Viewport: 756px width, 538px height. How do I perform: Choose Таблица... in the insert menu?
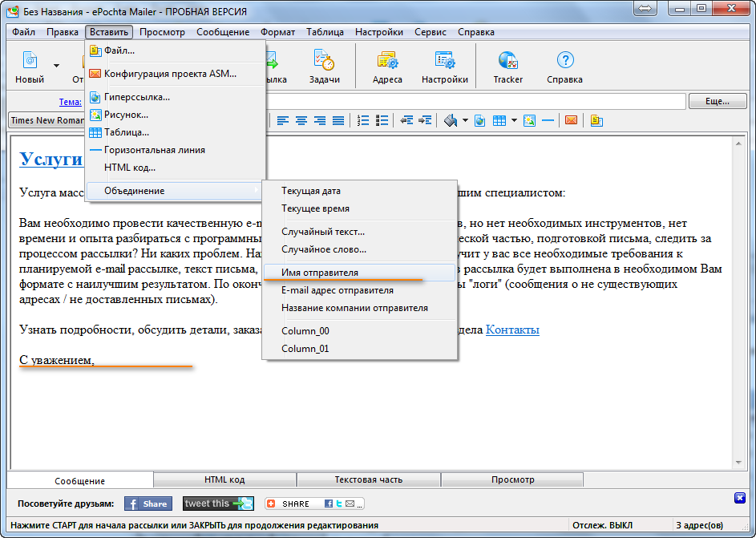176,132
